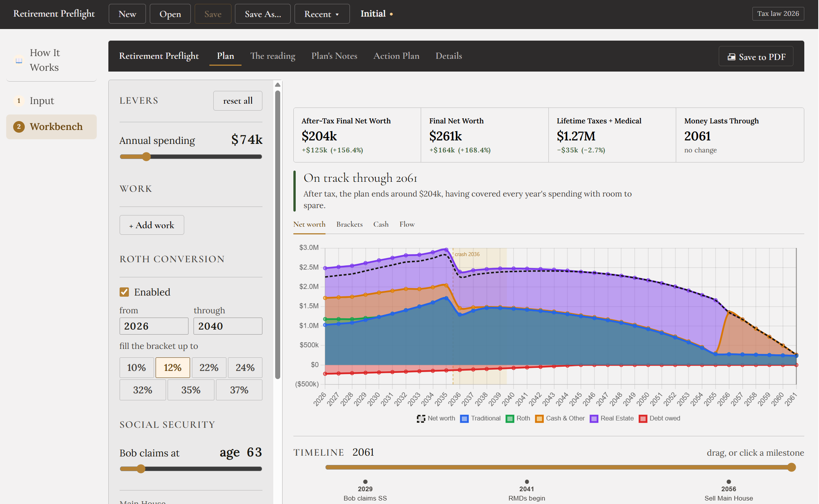
Task: Show the Cash chart tab
Action: coord(381,224)
